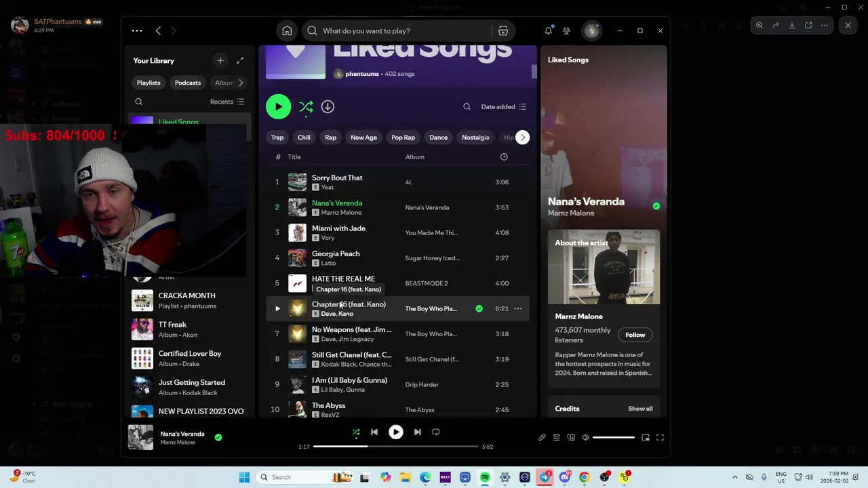Toggle Smart Shuffle next to the play button

point(306,107)
